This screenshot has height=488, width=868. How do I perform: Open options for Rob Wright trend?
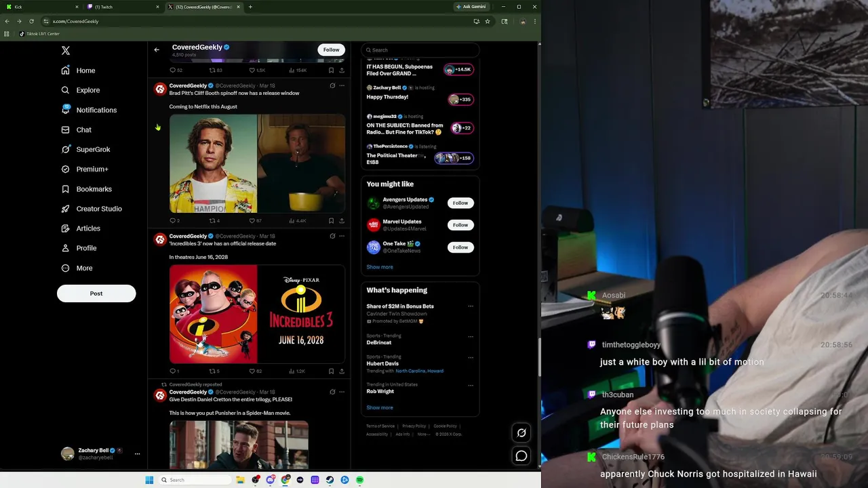click(x=471, y=385)
